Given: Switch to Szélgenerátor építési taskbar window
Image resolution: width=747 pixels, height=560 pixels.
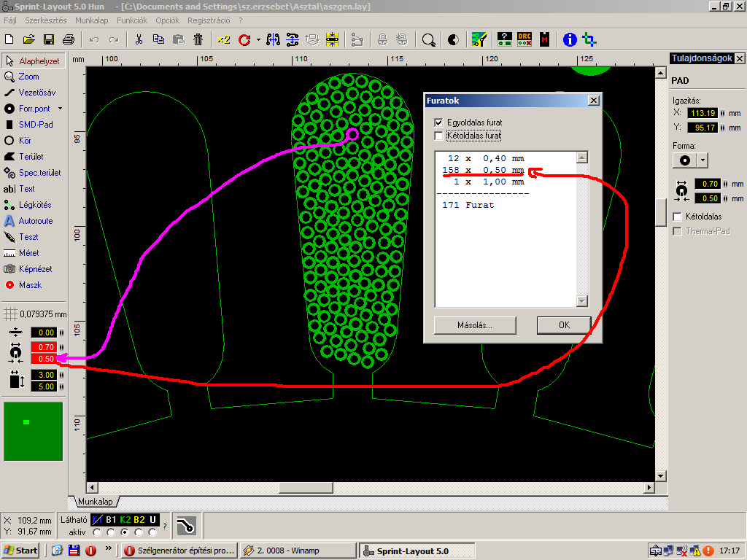Looking at the screenshot, I should click(x=179, y=551).
